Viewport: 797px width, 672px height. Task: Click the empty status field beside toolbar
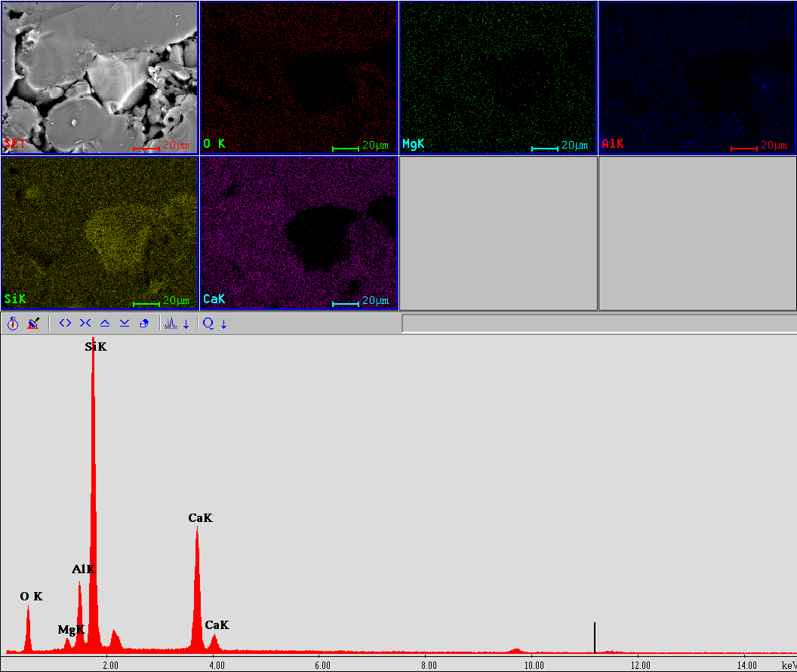(599, 324)
